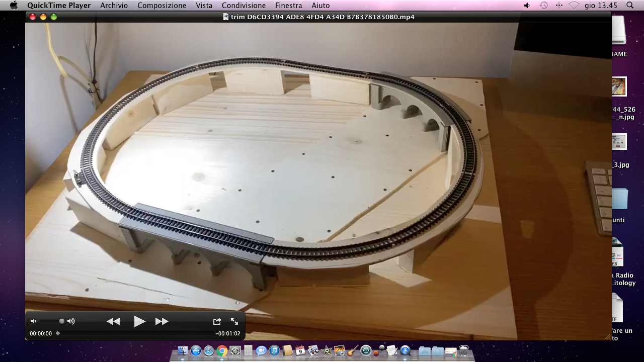
Task: Launch GarageBand guitar icon in Dock
Action: tap(353, 350)
